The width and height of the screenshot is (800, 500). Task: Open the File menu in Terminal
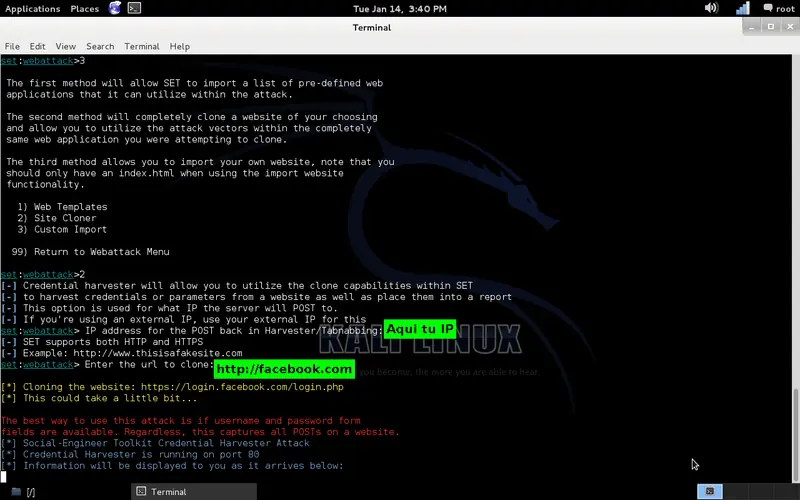click(x=12, y=46)
